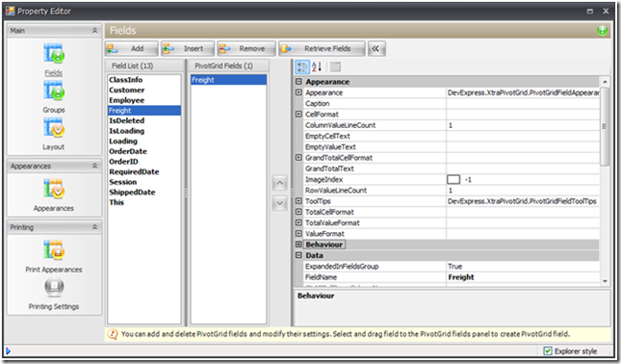
Task: Open the Groups icon in the Main panel
Action: click(x=54, y=91)
